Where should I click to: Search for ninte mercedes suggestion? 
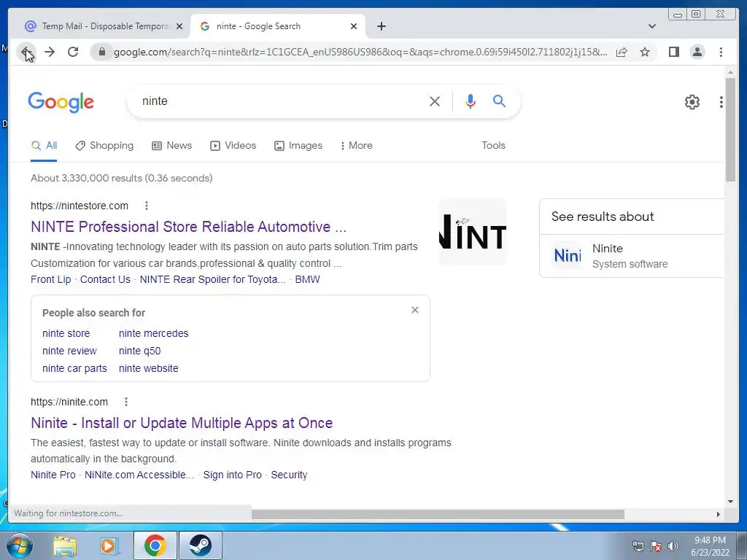pos(153,333)
